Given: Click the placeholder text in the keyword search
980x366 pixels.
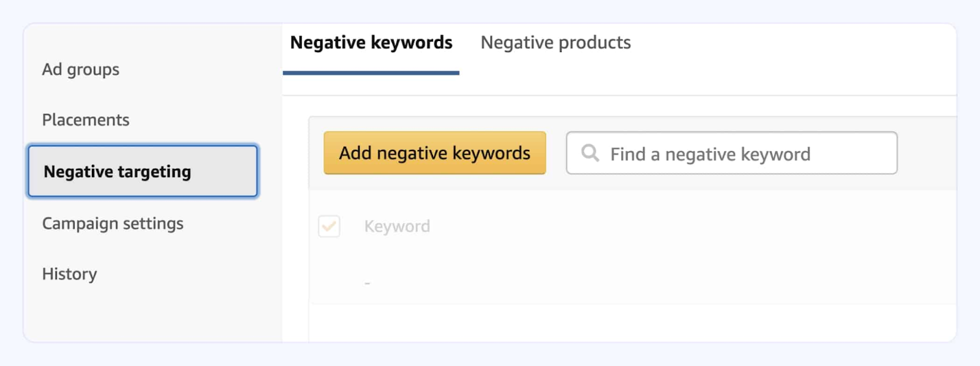Looking at the screenshot, I should [x=710, y=154].
